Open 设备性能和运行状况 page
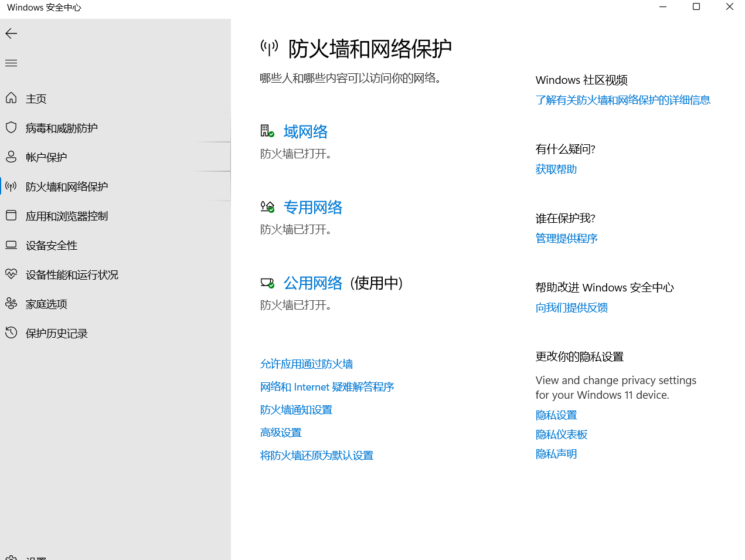The width and height of the screenshot is (745, 560). pos(115,274)
